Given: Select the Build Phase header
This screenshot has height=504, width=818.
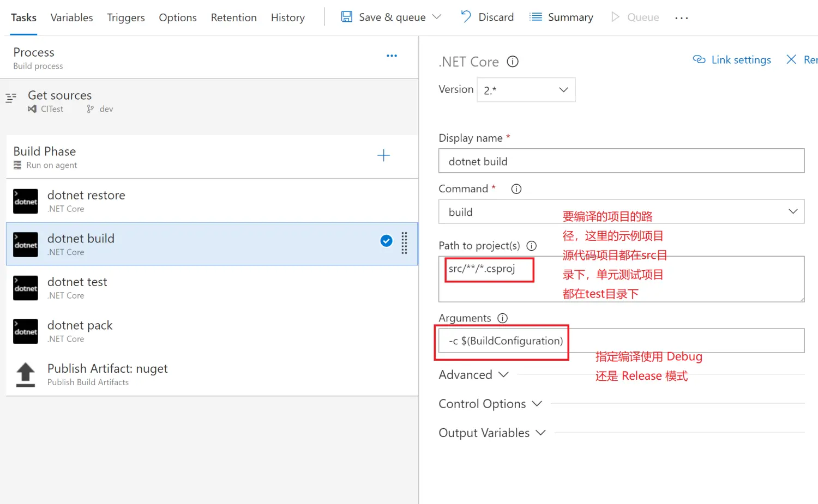Looking at the screenshot, I should tap(212, 157).
